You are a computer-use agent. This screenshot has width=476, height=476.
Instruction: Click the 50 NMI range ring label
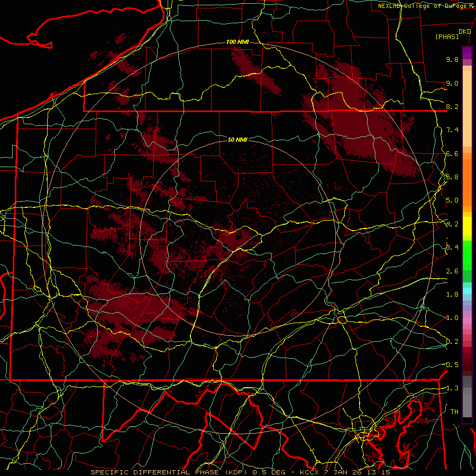coord(237,140)
